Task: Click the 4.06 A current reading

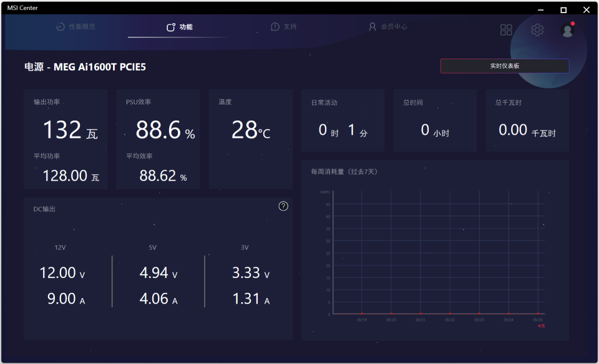Action: coord(158,299)
